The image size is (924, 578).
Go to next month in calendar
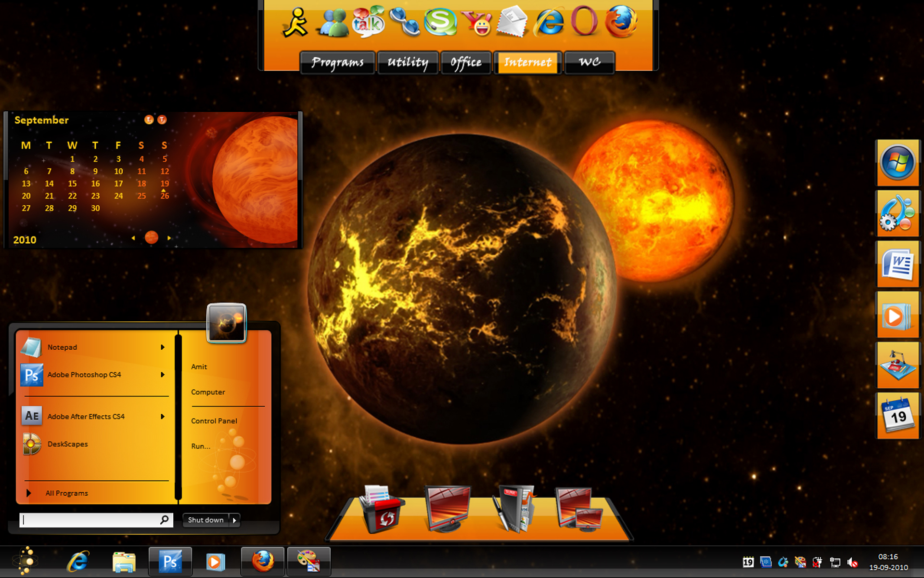(169, 238)
